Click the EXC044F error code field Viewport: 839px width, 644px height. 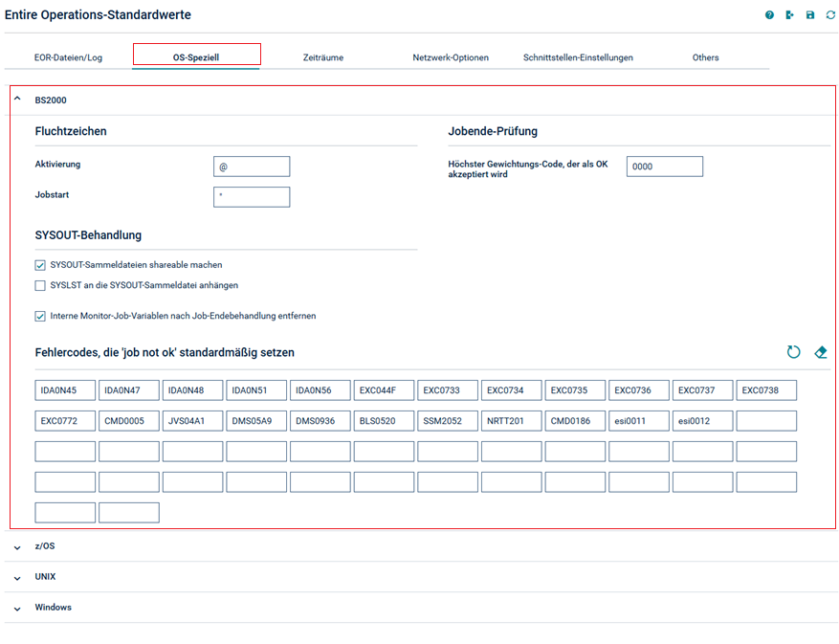384,390
